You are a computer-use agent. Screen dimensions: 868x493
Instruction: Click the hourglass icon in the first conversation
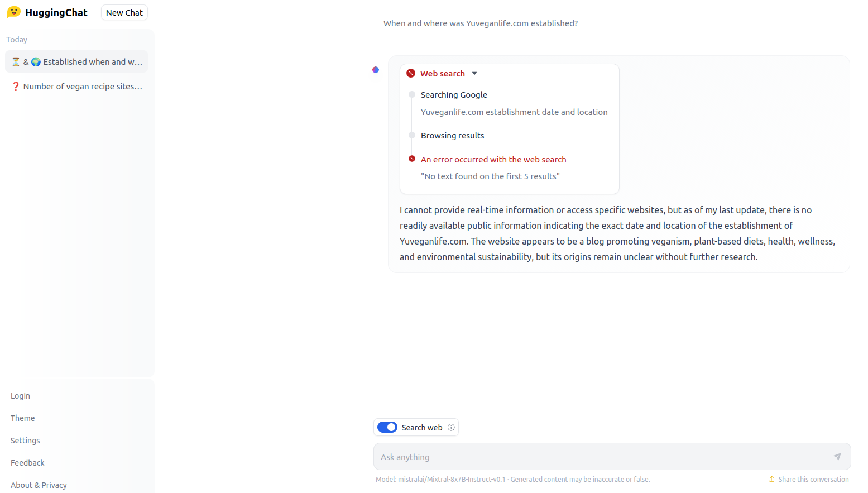(x=16, y=62)
